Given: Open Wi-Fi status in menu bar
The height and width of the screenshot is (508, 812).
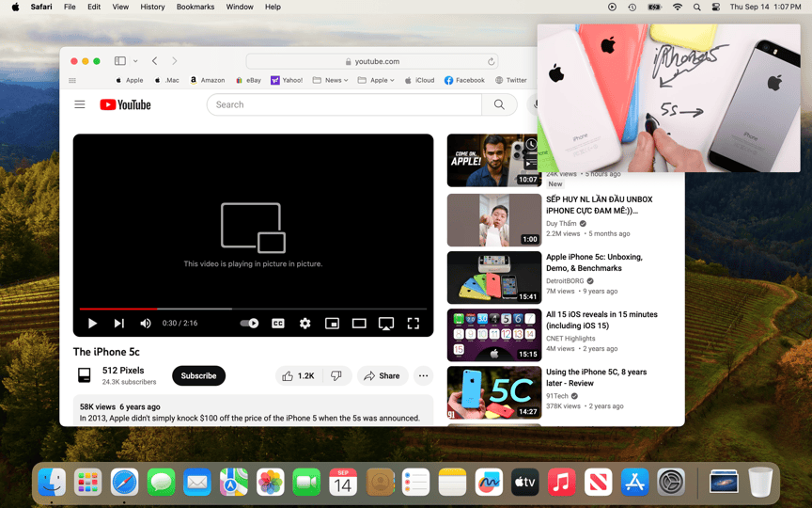Looking at the screenshot, I should point(677,7).
